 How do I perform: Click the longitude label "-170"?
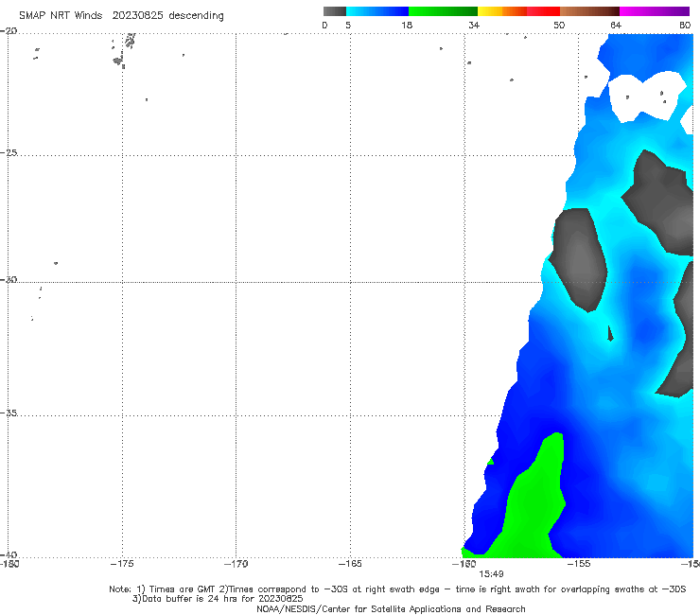pos(236,564)
